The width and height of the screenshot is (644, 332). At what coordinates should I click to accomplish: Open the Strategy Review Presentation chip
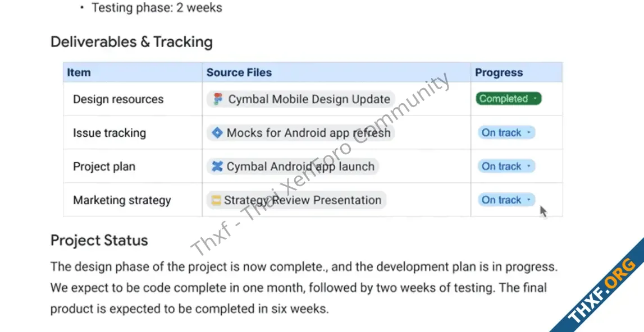pyautogui.click(x=296, y=200)
